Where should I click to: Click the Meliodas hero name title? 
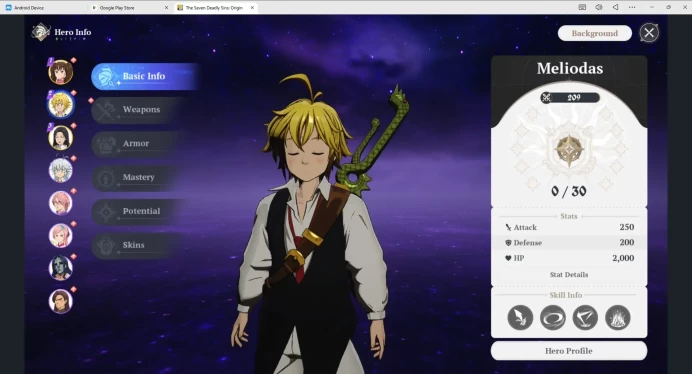570,68
